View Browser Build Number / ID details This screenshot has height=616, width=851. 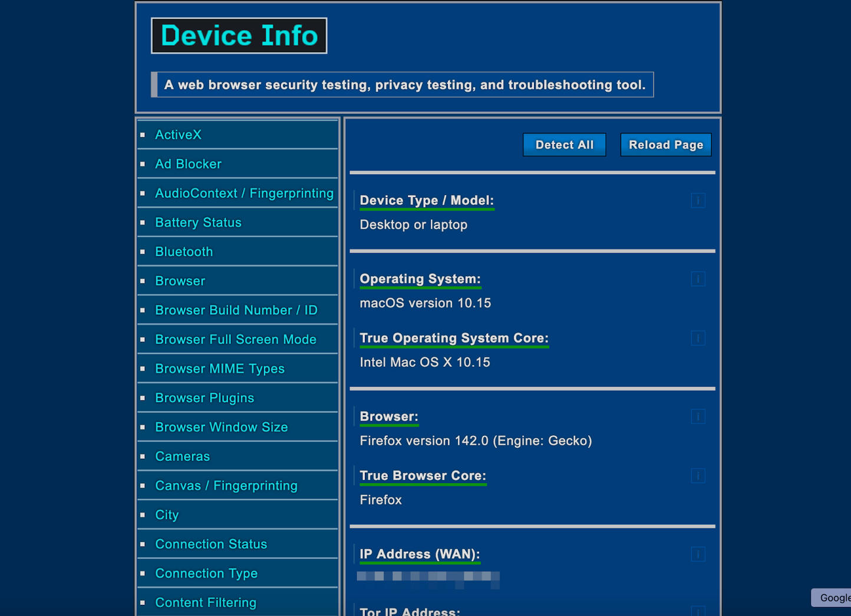(x=236, y=310)
